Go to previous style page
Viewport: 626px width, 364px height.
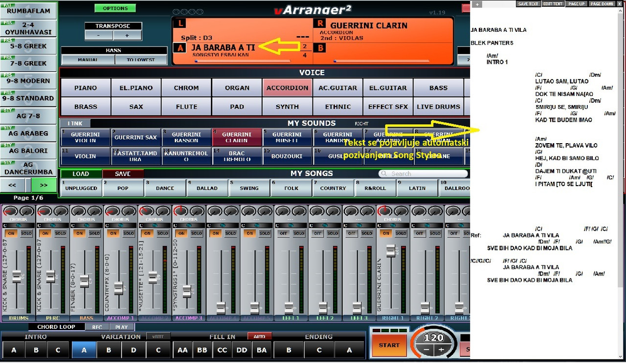(x=14, y=185)
